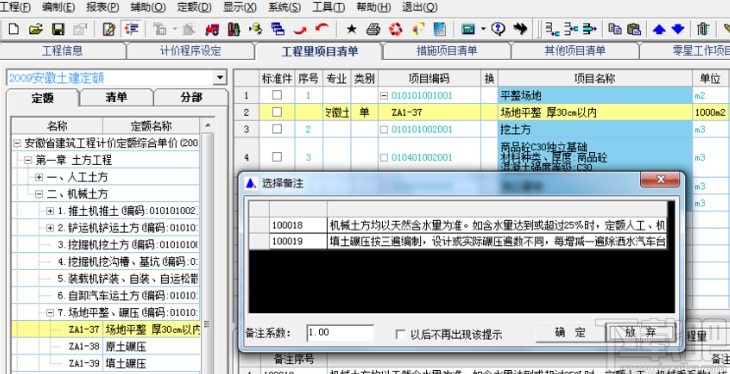Screen dimensions: 730x374
Task: Collapse 7.场地平整、碾压 tree node
Action: tap(50, 313)
